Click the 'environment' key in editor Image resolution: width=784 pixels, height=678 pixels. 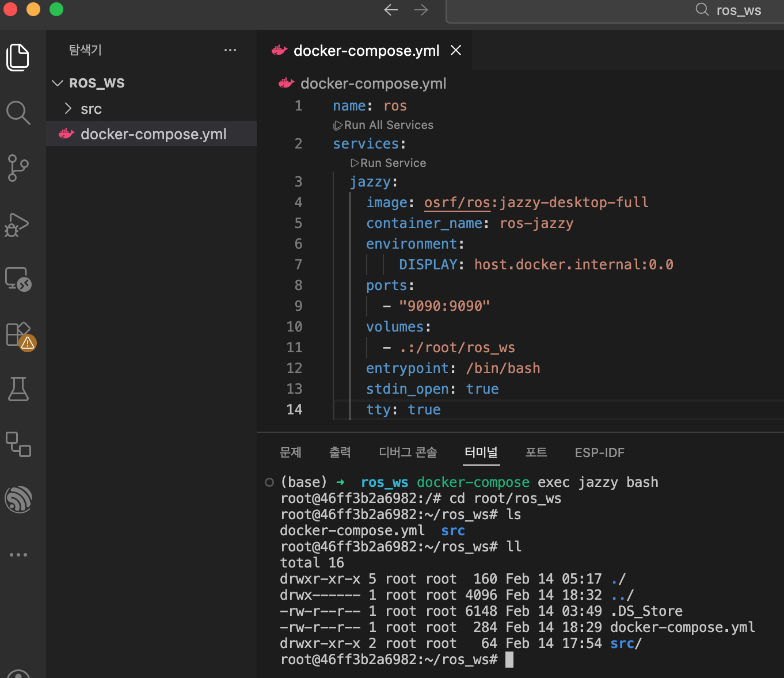pos(412,244)
